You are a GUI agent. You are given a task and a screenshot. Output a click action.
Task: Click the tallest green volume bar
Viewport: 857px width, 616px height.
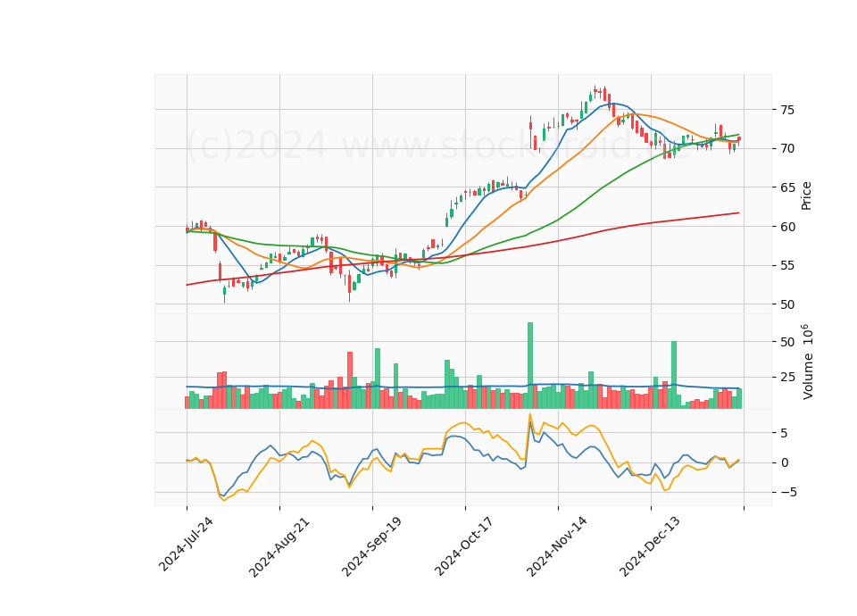(529, 365)
